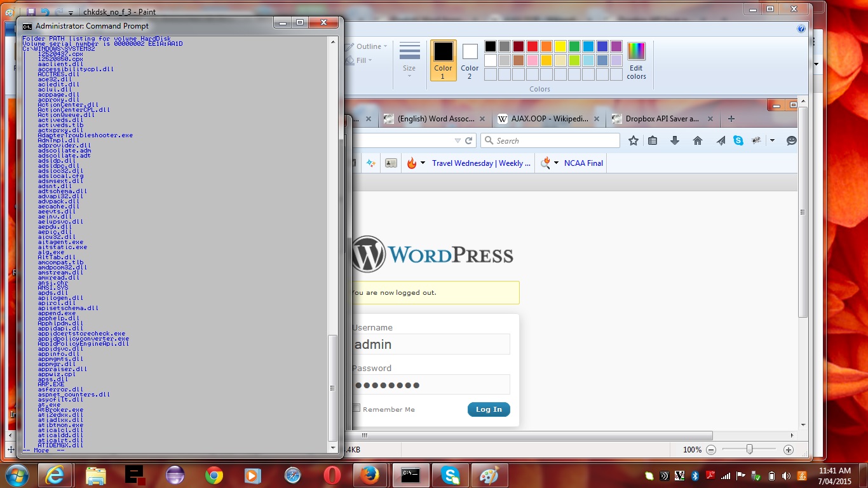Image resolution: width=868 pixels, height=488 pixels.
Task: Switch to Paint in the taskbar
Action: pos(489,475)
